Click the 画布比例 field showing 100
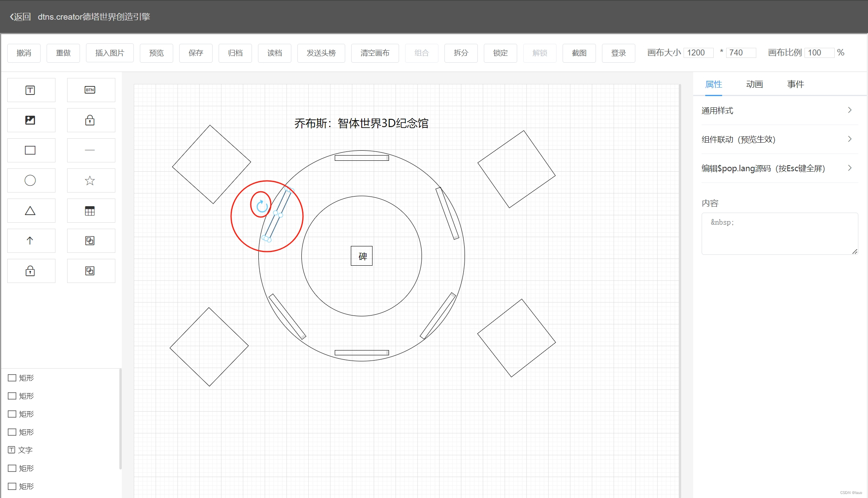 [x=819, y=53]
